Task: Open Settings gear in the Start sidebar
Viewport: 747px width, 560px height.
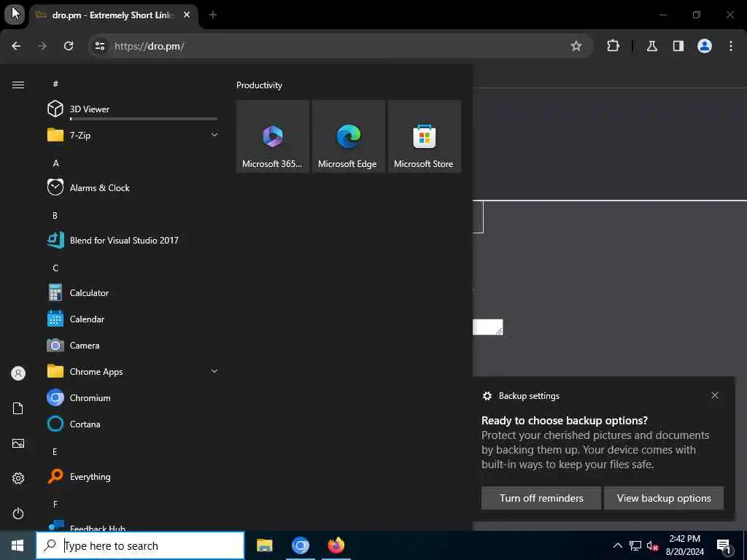Action: coord(18,478)
